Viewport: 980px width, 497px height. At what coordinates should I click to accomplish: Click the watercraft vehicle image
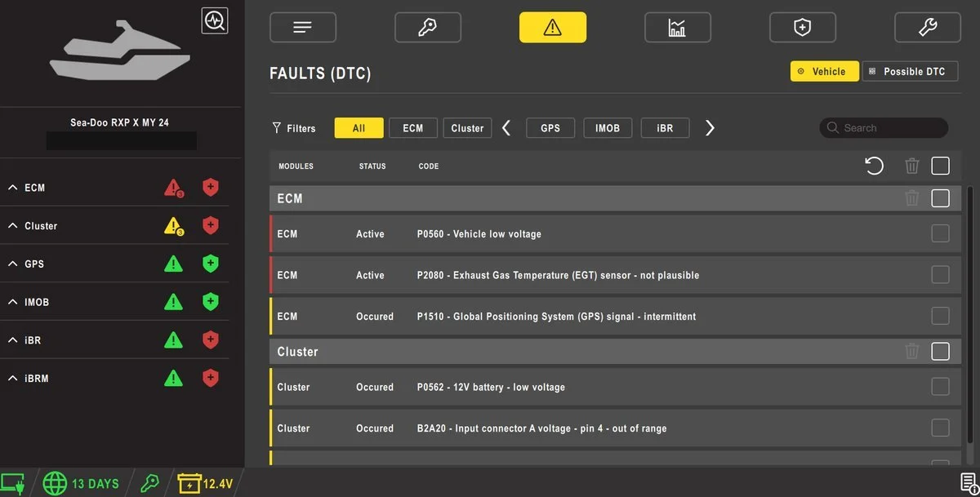point(120,50)
